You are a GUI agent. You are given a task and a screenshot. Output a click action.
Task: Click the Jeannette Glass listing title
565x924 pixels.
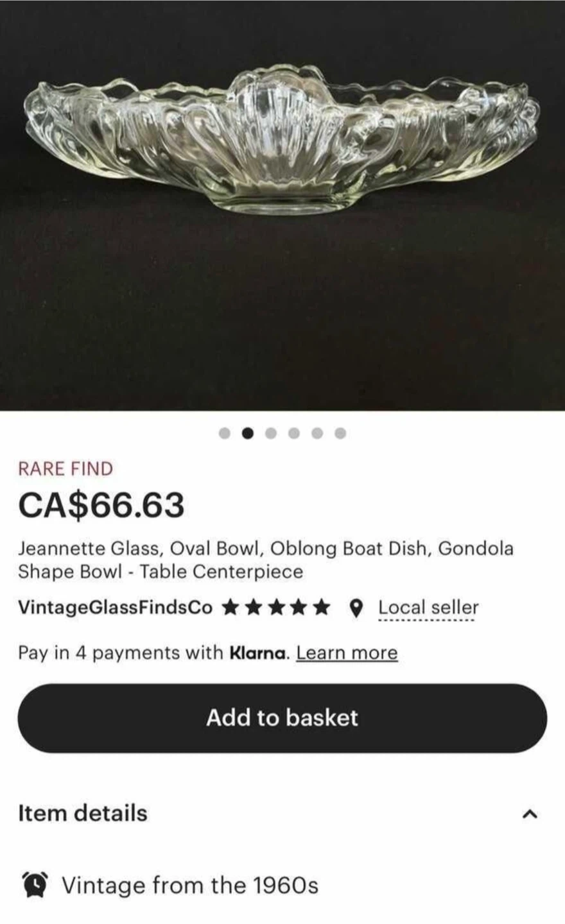click(x=266, y=560)
